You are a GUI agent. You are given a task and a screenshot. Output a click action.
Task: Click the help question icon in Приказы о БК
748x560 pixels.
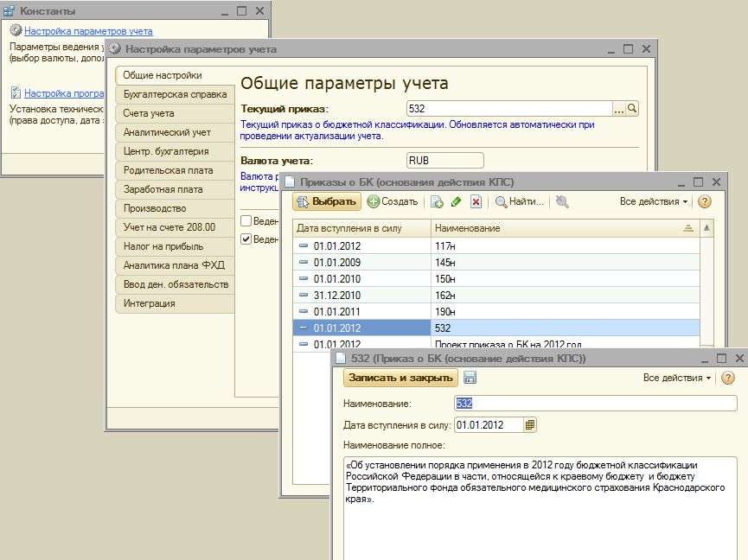(x=704, y=201)
